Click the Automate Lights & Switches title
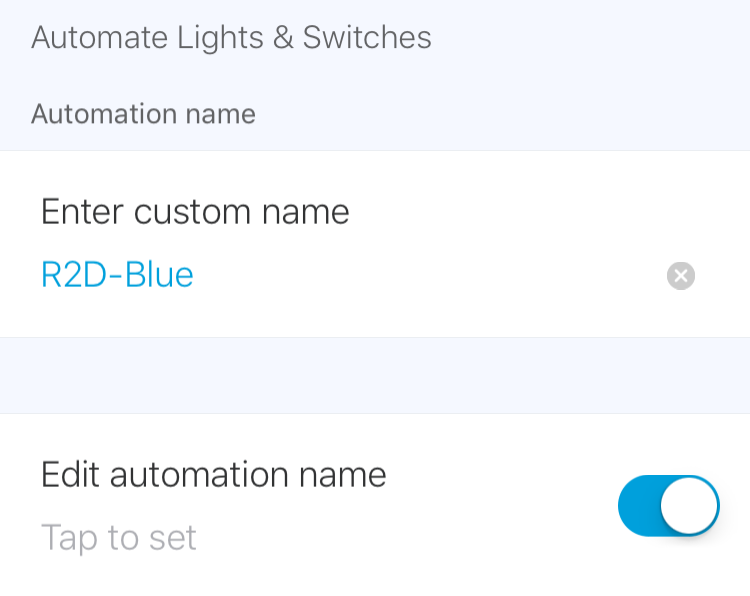The image size is (750, 596). [232, 37]
